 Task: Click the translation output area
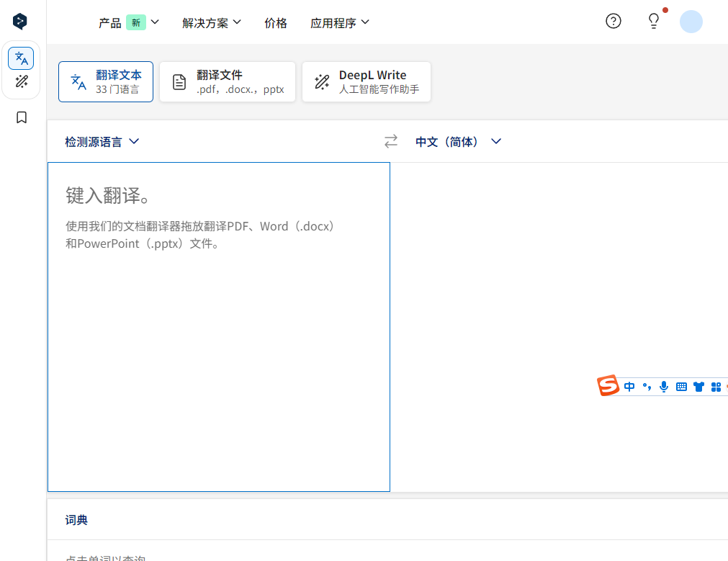click(x=559, y=327)
